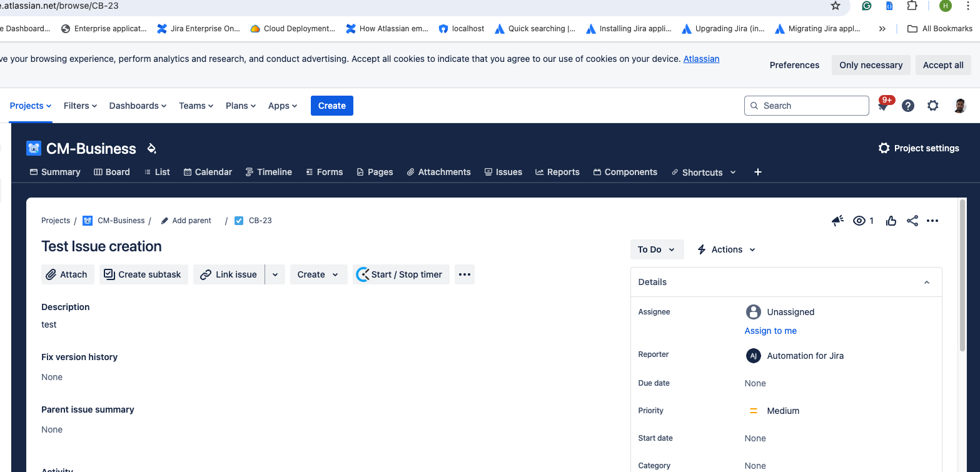Open the ellipsis next to Start / Stop timer
This screenshot has height=472, width=980.
(465, 274)
